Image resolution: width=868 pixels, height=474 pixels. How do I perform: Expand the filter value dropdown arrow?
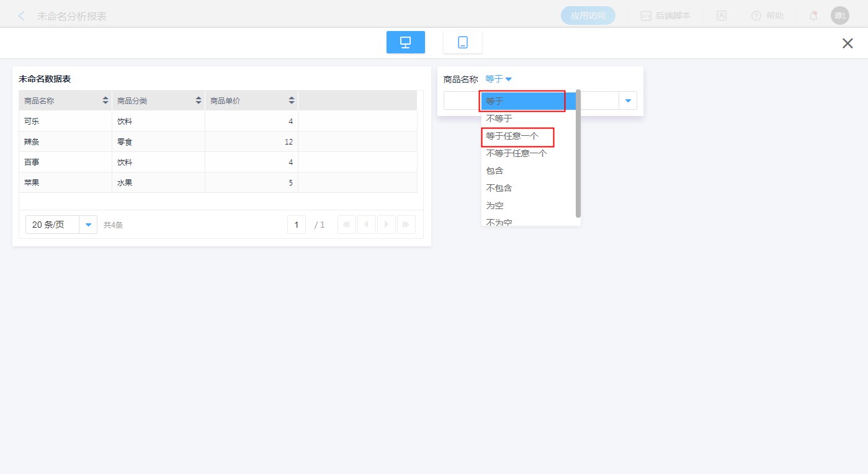click(x=628, y=101)
